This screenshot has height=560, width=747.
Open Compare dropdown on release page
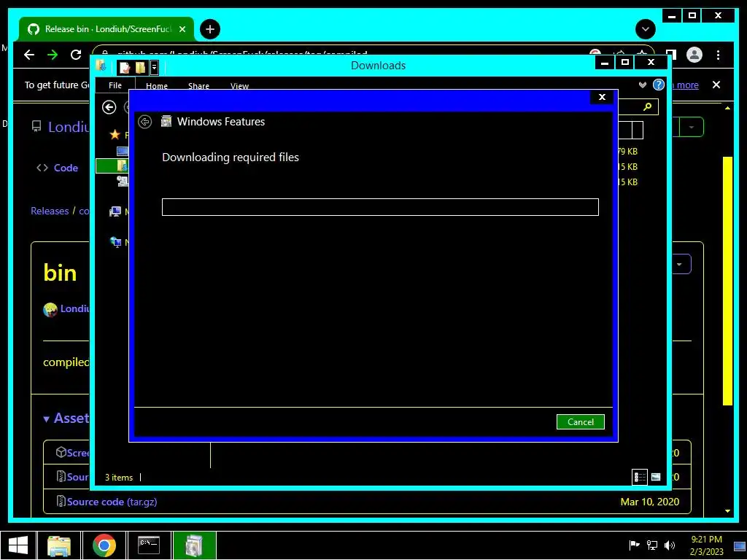coord(680,264)
